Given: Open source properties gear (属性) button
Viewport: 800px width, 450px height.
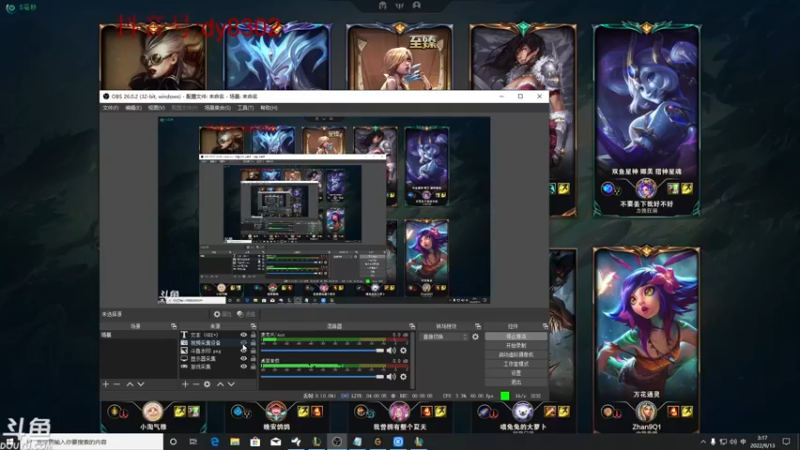Looking at the screenshot, I should (x=222, y=314).
